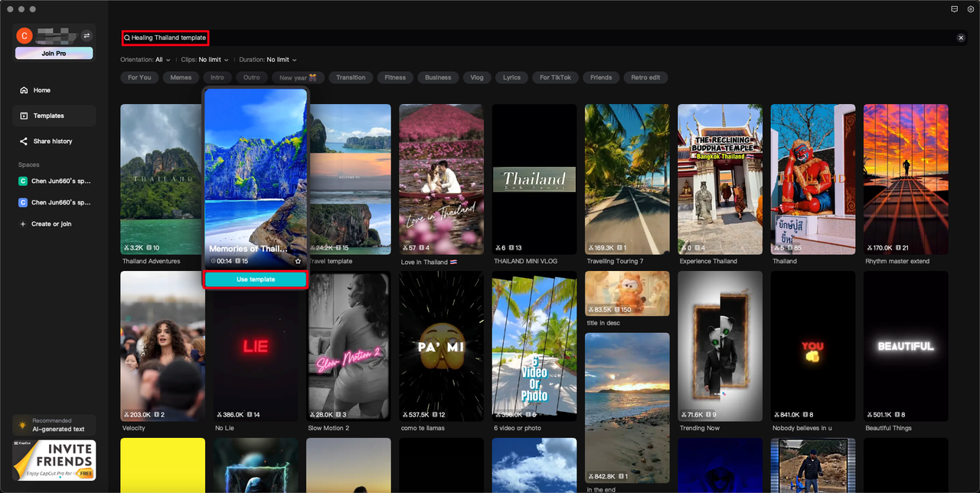This screenshot has width=980, height=493.
Task: Select the Friends category tab
Action: 601,77
